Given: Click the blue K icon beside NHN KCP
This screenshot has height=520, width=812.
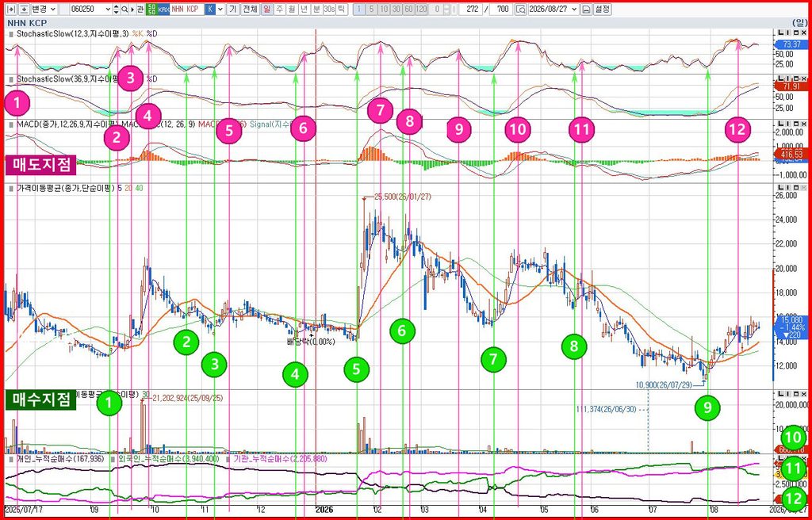Looking at the screenshot, I should (x=210, y=10).
